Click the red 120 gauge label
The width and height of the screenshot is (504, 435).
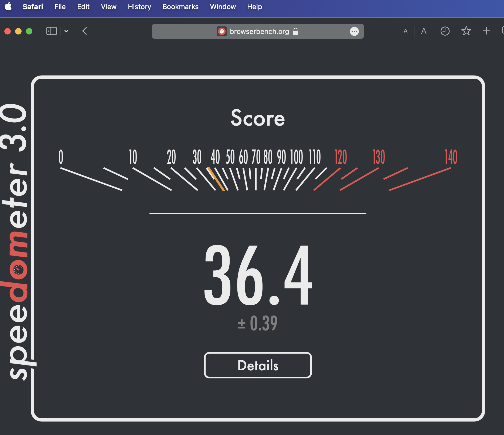(x=340, y=157)
